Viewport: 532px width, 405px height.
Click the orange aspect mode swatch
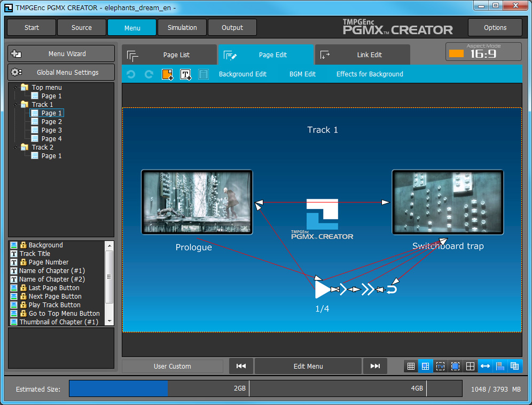point(456,53)
